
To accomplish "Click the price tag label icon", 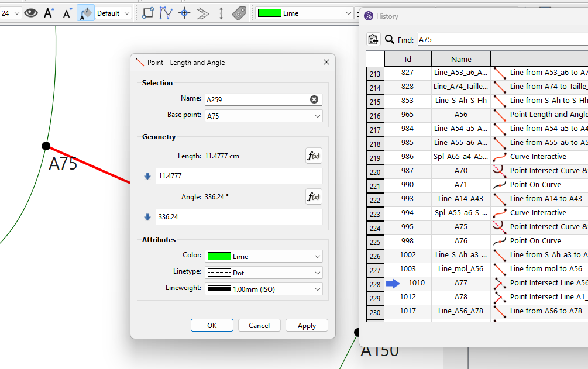I will (239, 13).
